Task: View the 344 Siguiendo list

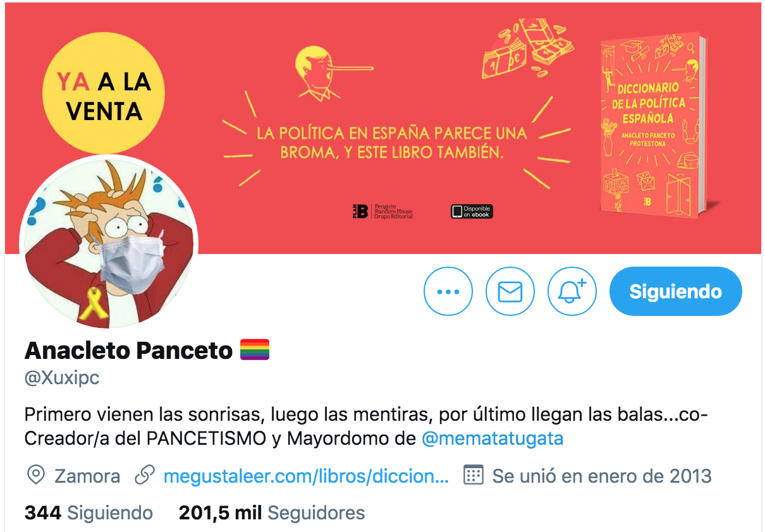Action: [89, 512]
